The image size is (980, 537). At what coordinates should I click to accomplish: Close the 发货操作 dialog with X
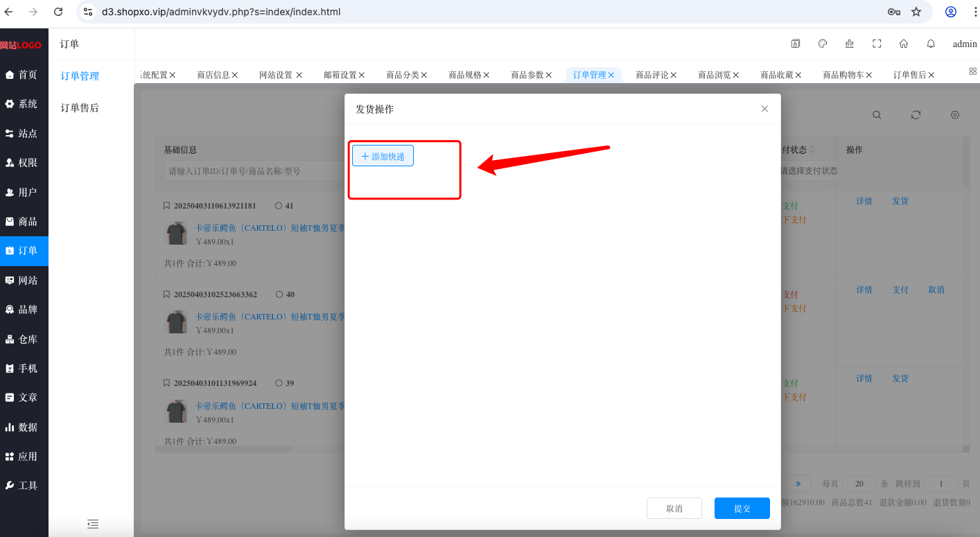pyautogui.click(x=764, y=109)
